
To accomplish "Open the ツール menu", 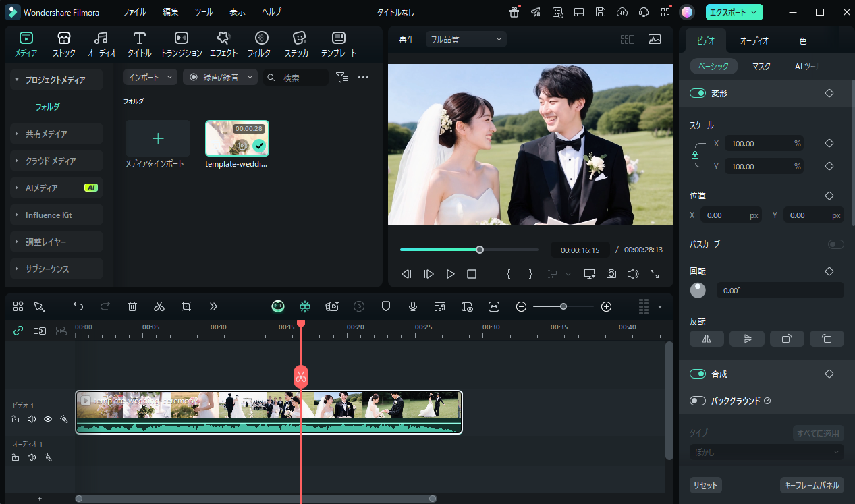I will pyautogui.click(x=204, y=11).
